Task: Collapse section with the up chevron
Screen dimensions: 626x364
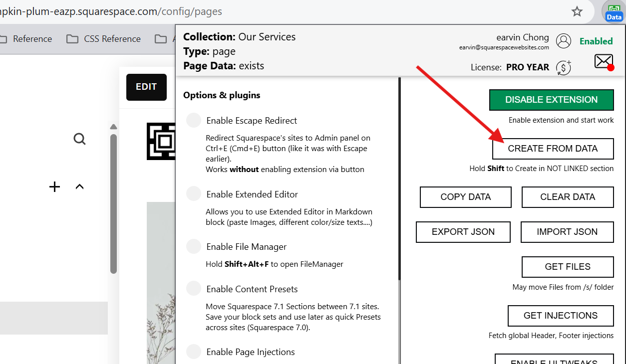Action: coord(79,186)
